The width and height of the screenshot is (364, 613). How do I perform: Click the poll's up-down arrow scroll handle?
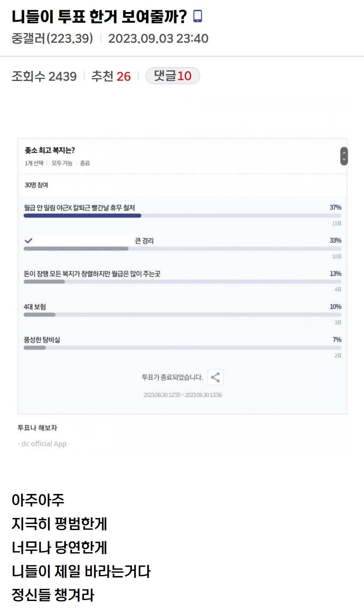[344, 156]
